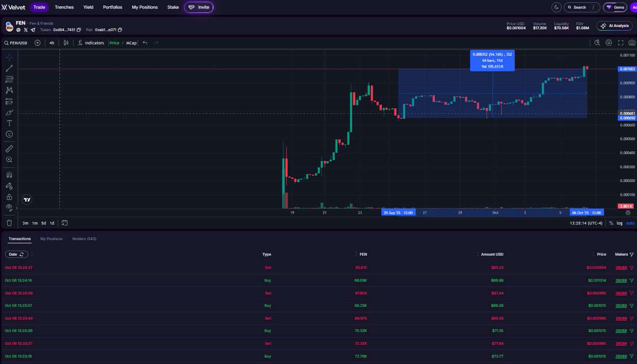Set chart range to 3m
Image resolution: width=637 pixels, height=364 pixels.
click(25, 223)
